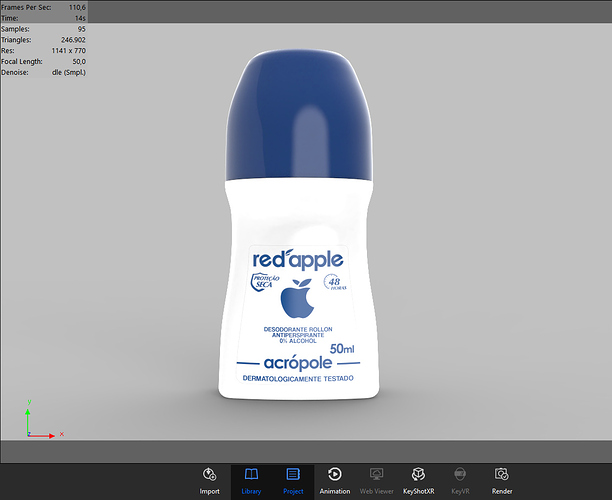Click the Frames Per Sec readout

pyautogui.click(x=43, y=7)
